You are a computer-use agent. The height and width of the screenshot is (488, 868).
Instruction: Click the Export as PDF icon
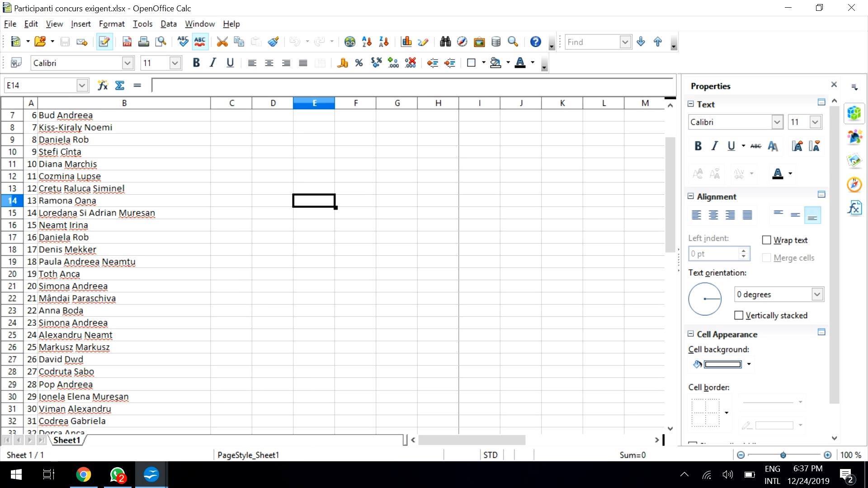[127, 42]
